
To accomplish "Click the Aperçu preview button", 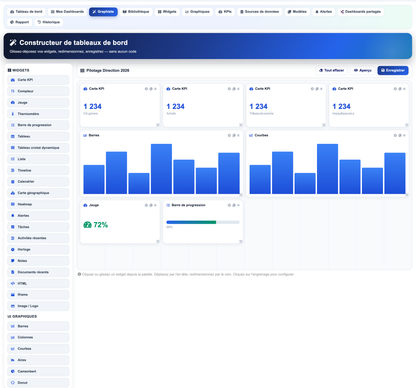I will pos(363,70).
